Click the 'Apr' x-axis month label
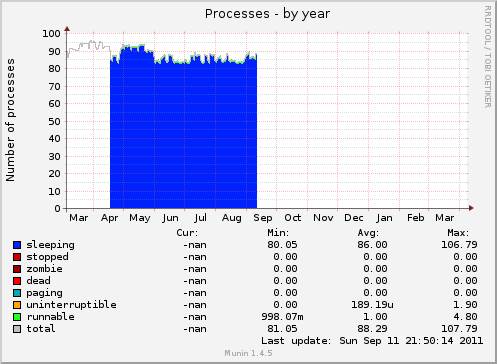Viewport: 497px width, 364px height. click(109, 218)
